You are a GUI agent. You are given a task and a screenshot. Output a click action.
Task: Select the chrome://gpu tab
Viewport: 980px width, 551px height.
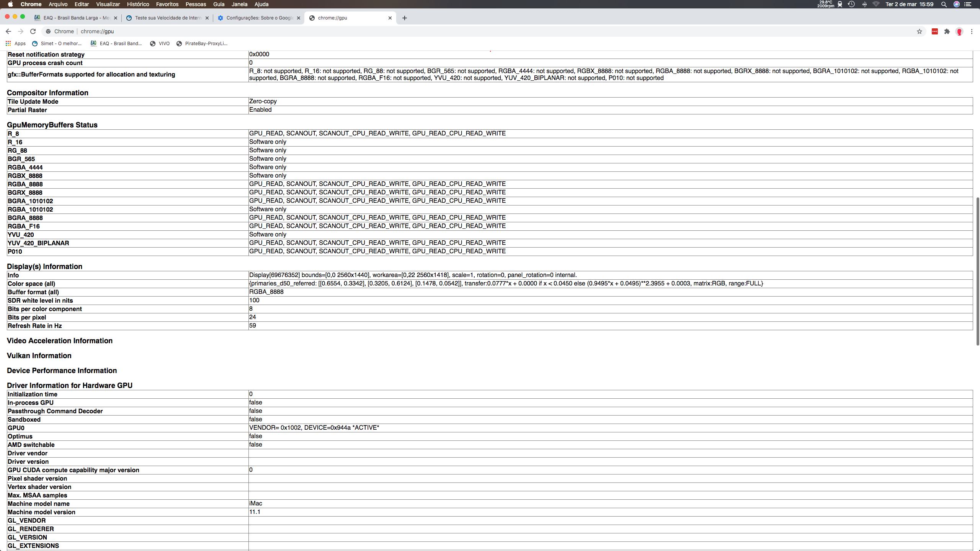coord(350,18)
